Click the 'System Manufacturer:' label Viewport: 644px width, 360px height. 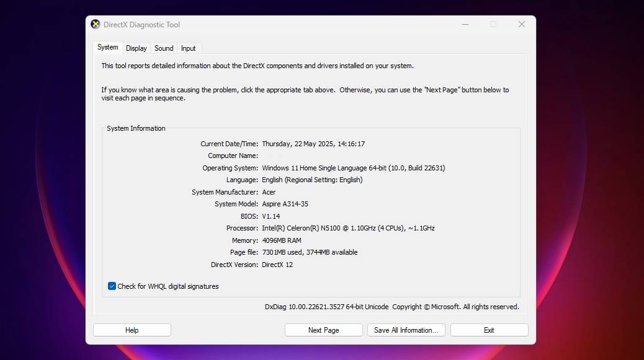(x=225, y=192)
